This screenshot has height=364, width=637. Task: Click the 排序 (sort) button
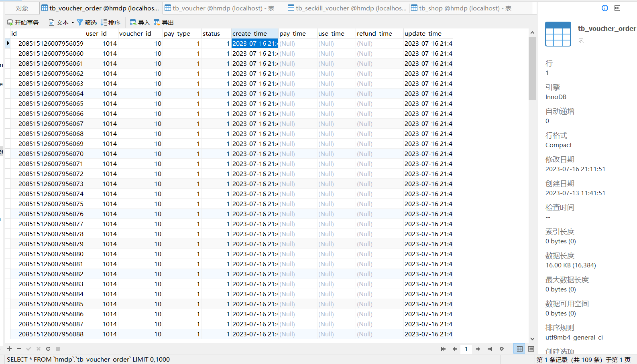click(111, 22)
